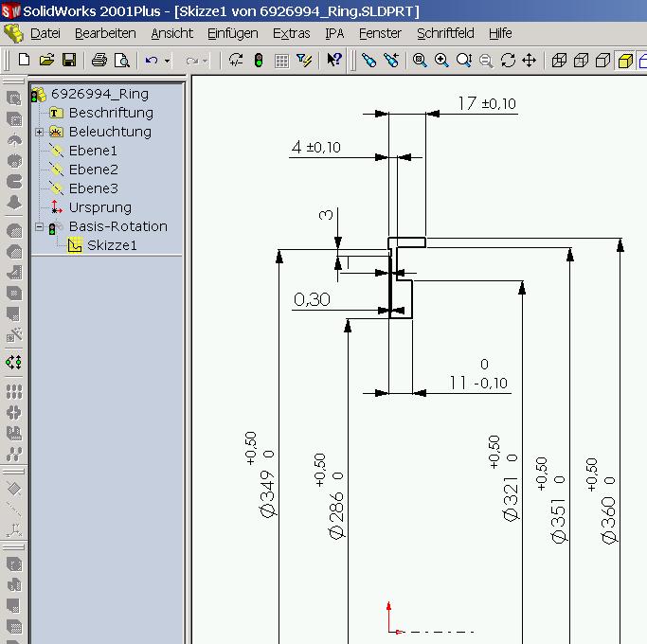This screenshot has width=647, height=644.
Task: Click the greyed Redo arrow icon
Action: click(x=191, y=61)
